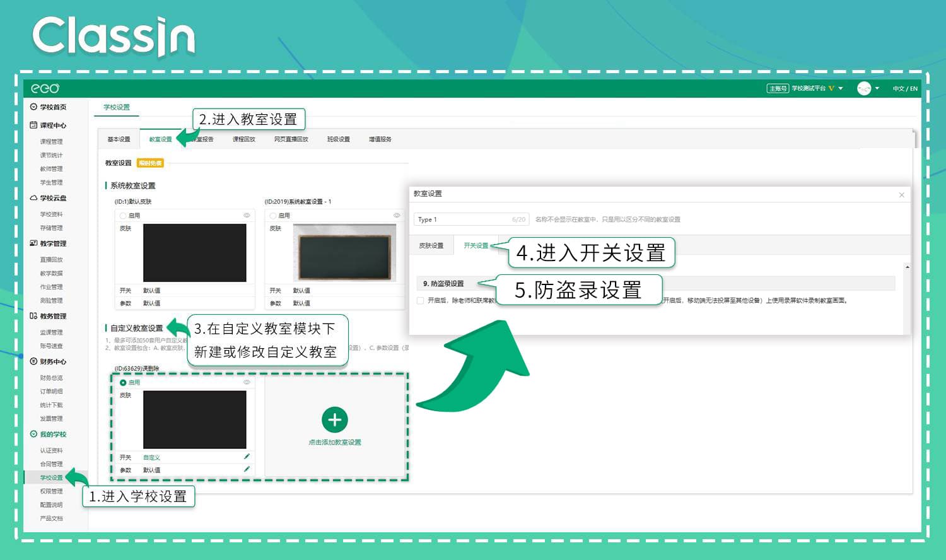Click the 财务中心 coin icon

33,361
